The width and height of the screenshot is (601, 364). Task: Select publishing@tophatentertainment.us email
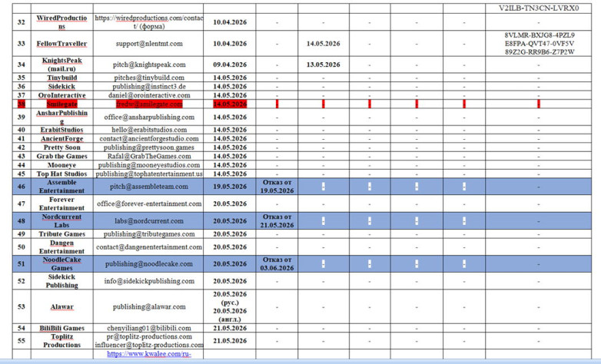[x=149, y=174]
